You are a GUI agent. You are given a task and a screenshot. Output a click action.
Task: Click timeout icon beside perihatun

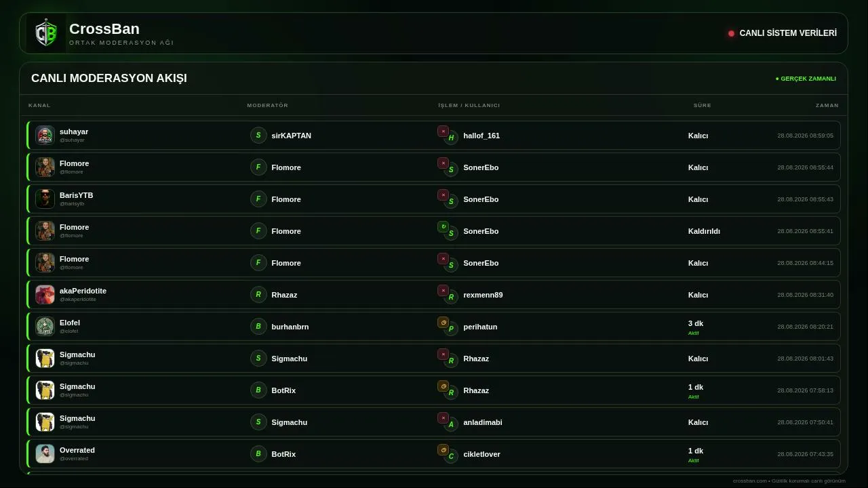pos(443,322)
